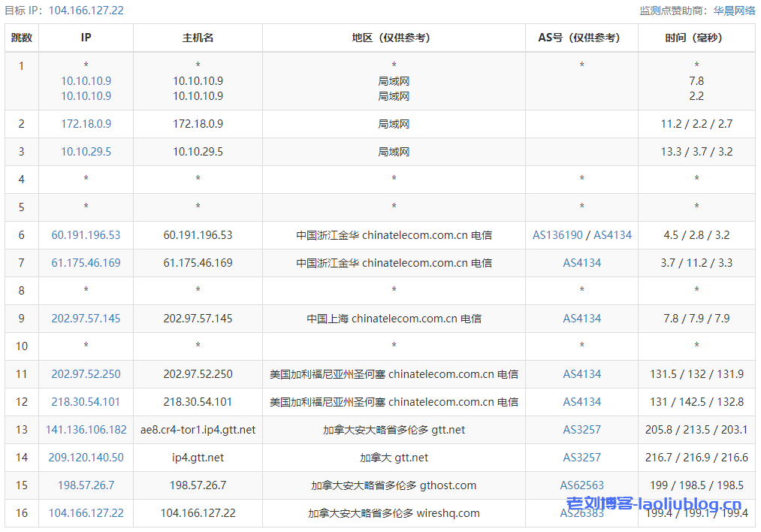This screenshot has height=532, width=761.
Task: Click the 10.10.29.5 link in hop 3
Action: (86, 151)
